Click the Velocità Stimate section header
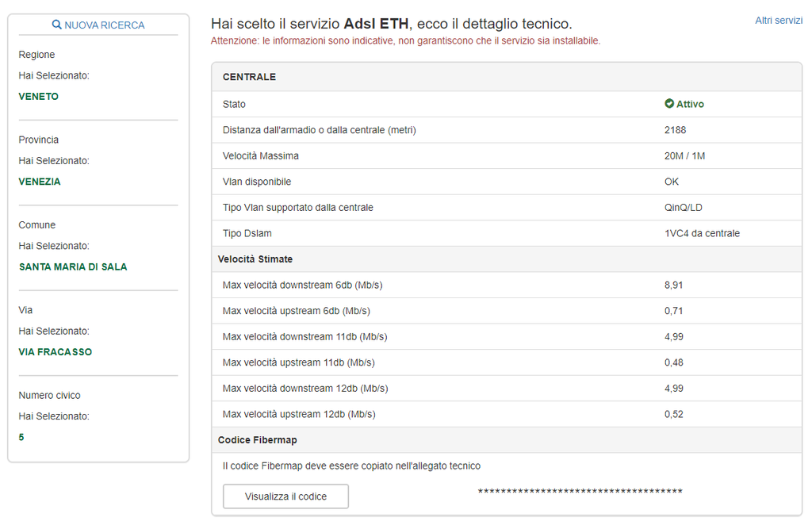Image resolution: width=812 pixels, height=525 pixels. (255, 259)
